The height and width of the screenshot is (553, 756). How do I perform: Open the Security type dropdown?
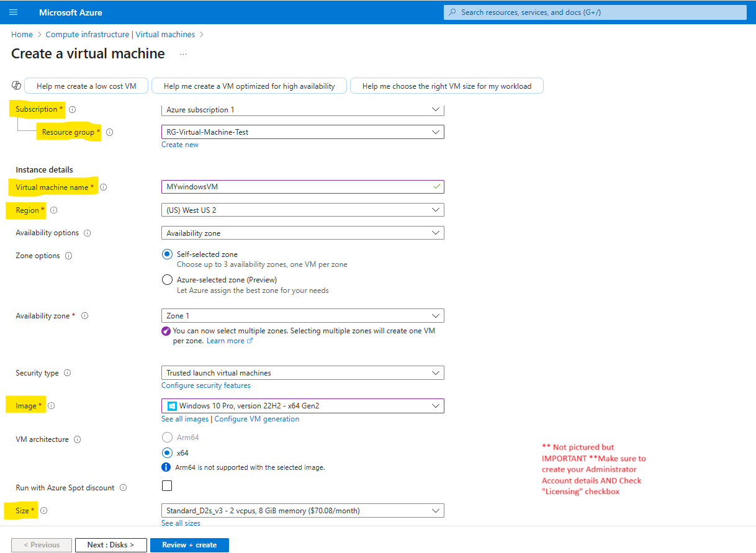(303, 373)
